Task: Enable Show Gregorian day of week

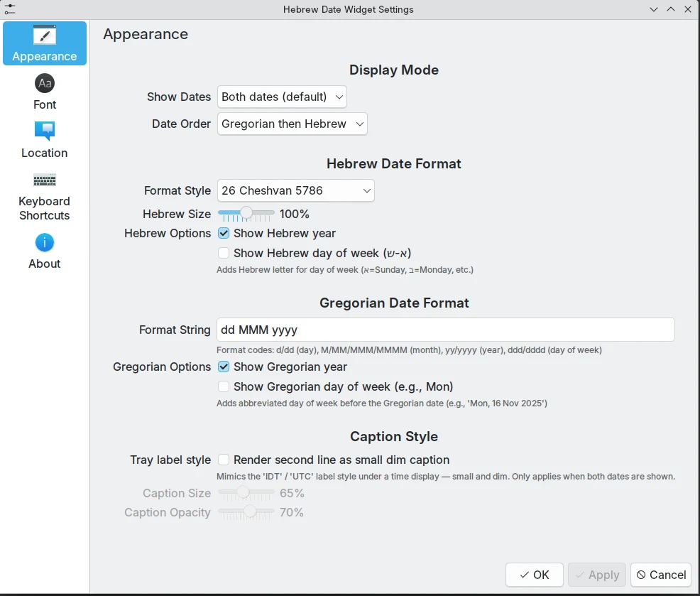Action: tap(224, 386)
